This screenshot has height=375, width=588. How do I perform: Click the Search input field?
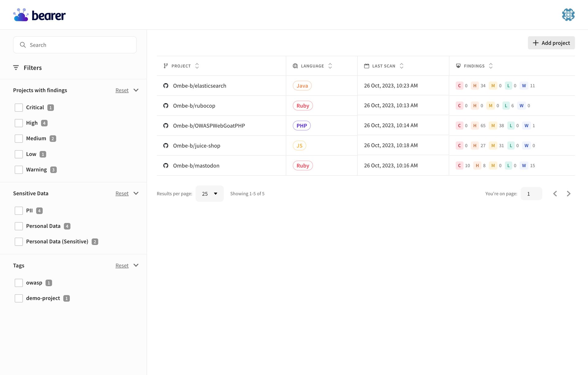pyautogui.click(x=75, y=45)
